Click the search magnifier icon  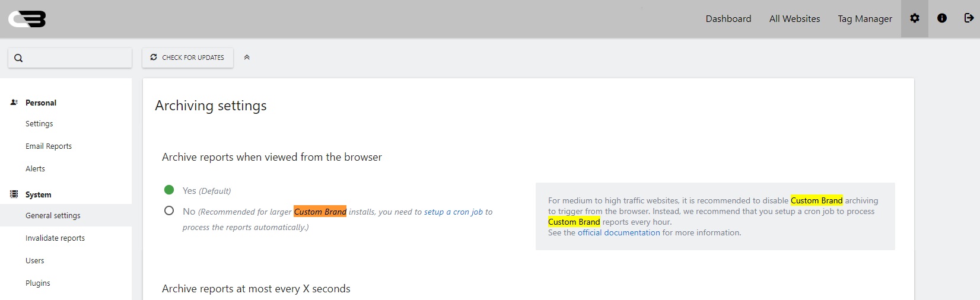18,58
